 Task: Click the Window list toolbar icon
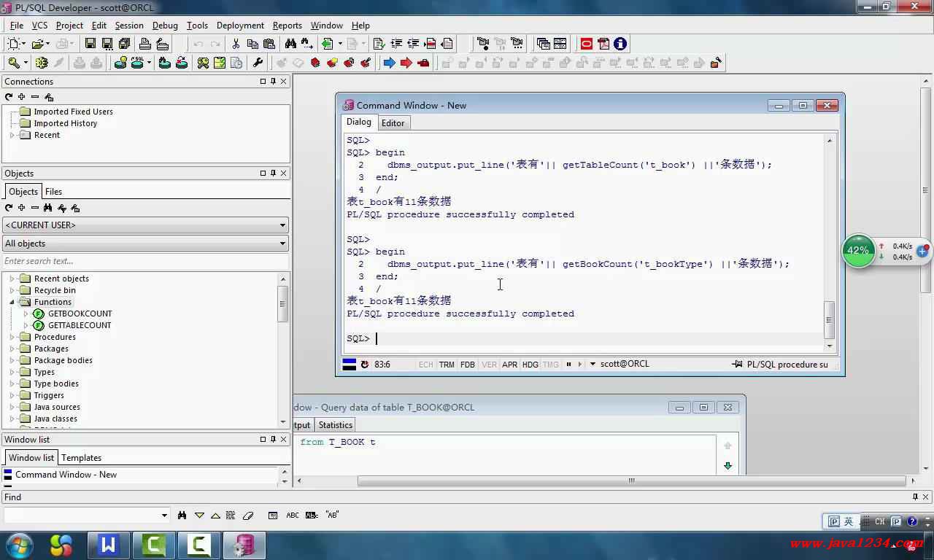[x=543, y=44]
